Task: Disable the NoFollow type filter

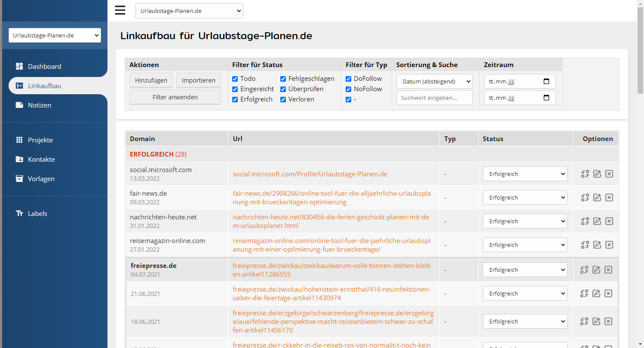Action: (x=349, y=89)
